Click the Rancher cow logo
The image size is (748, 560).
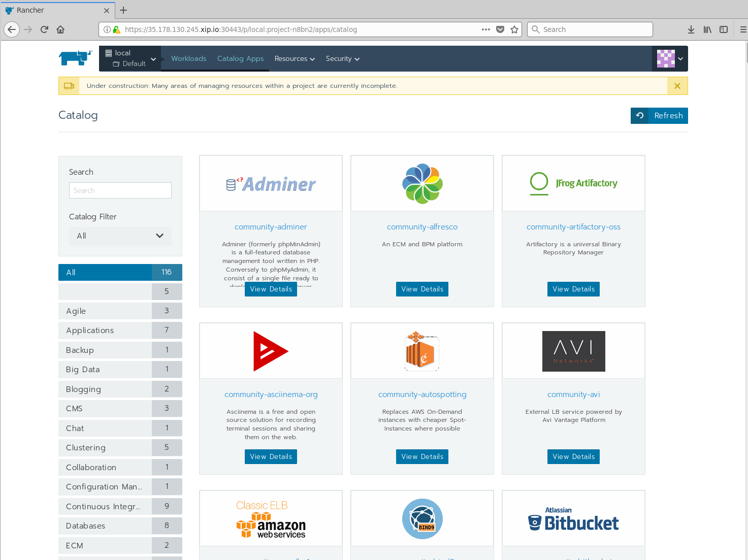[x=75, y=58]
